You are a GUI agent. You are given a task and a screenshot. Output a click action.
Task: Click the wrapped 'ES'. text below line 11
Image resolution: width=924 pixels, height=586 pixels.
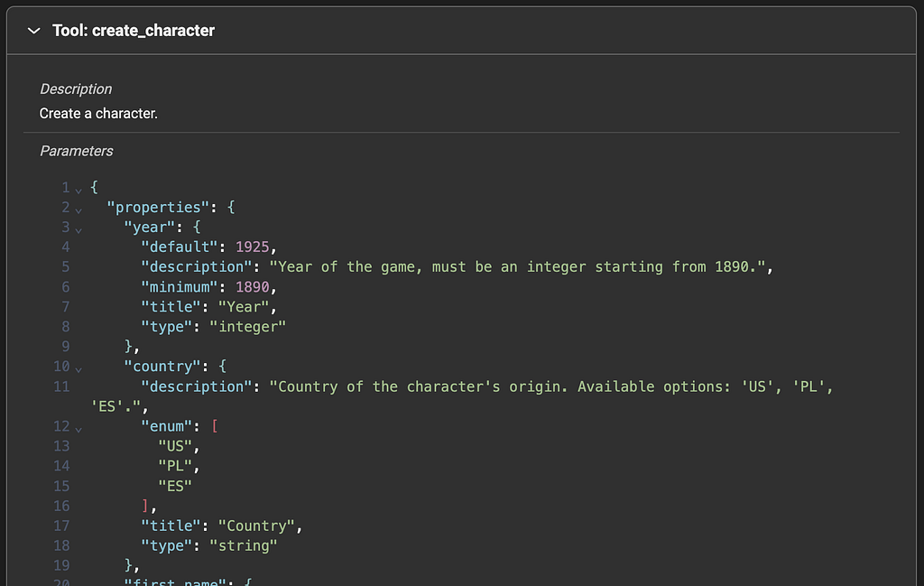tap(115, 407)
